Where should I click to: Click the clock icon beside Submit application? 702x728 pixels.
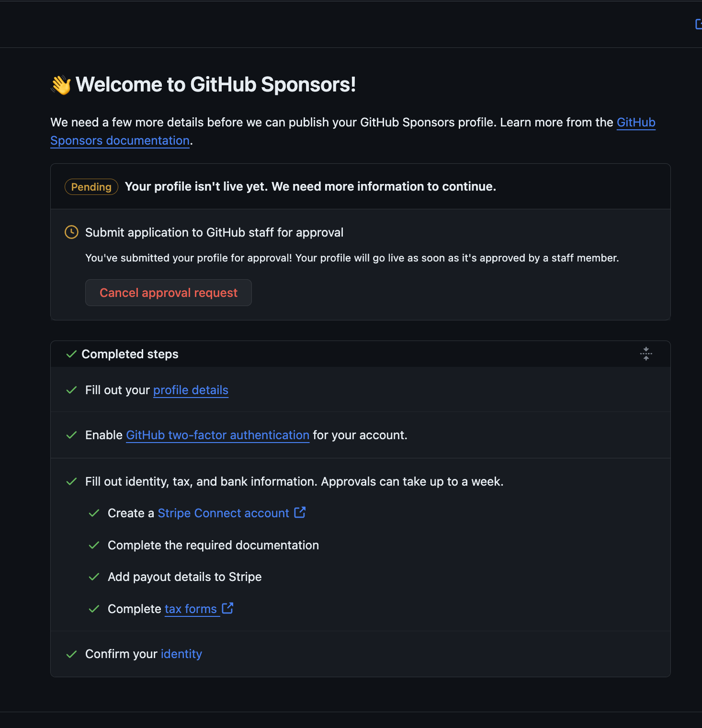click(71, 232)
